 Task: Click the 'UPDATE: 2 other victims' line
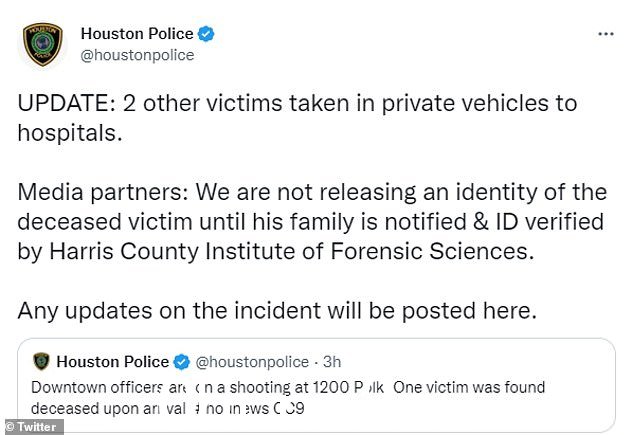297,104
